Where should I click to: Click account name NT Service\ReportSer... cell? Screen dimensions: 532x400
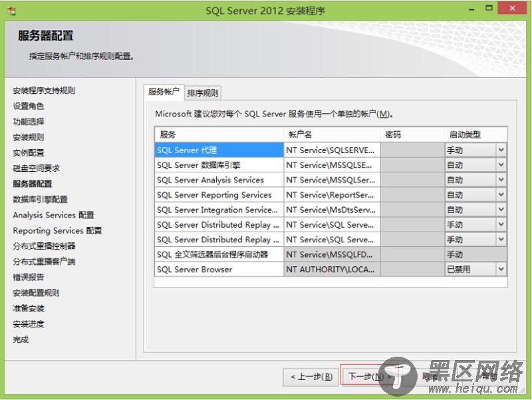click(x=332, y=194)
